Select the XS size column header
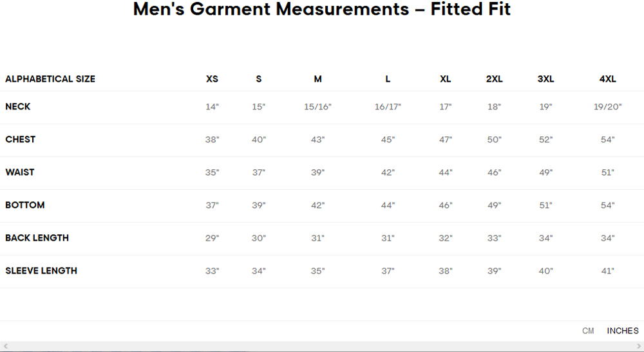The width and height of the screenshot is (644, 352). point(212,79)
